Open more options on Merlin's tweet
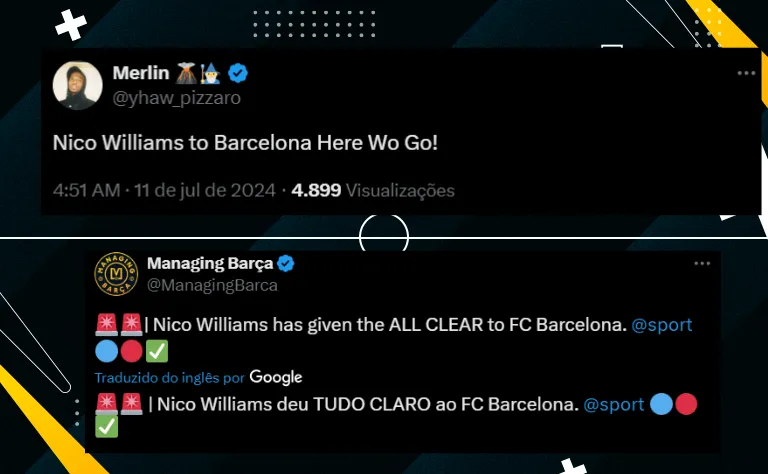Viewport: 768px width, 474px height. [x=746, y=73]
